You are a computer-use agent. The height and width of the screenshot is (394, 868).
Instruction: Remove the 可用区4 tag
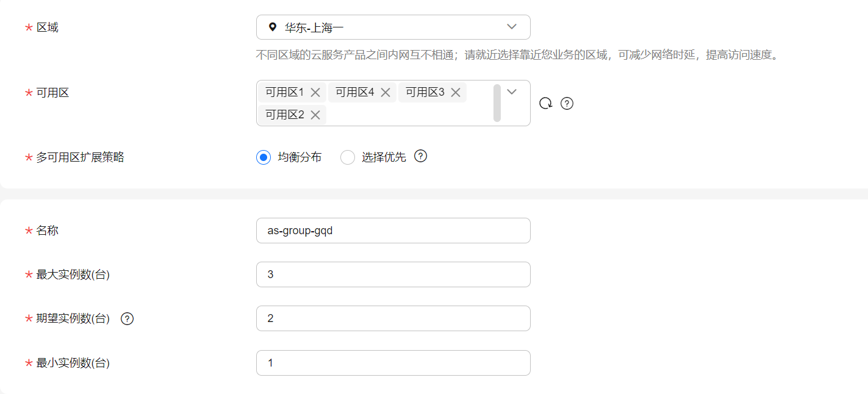point(386,93)
